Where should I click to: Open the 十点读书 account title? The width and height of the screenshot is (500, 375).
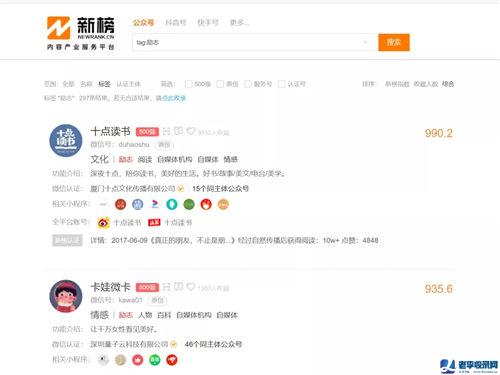110,132
